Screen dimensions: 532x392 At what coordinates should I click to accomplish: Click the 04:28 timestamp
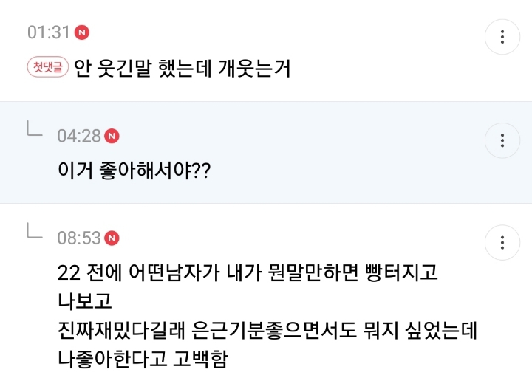coord(78,136)
